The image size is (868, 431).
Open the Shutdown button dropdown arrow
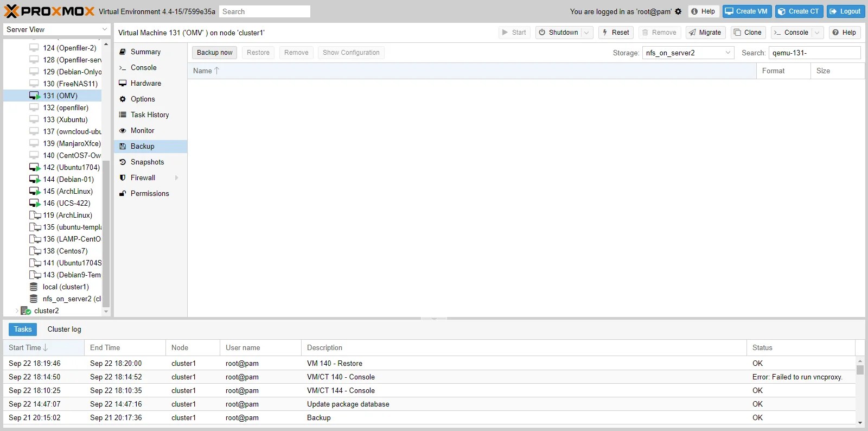pyautogui.click(x=586, y=33)
